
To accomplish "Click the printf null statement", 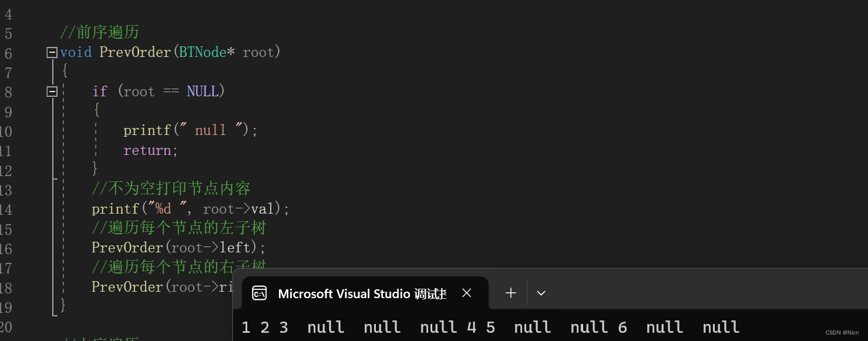I will (x=190, y=130).
